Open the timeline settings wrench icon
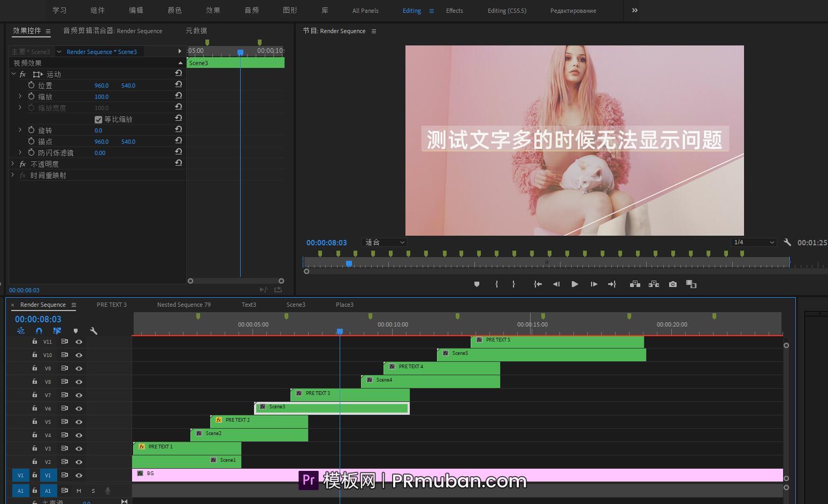 (93, 331)
